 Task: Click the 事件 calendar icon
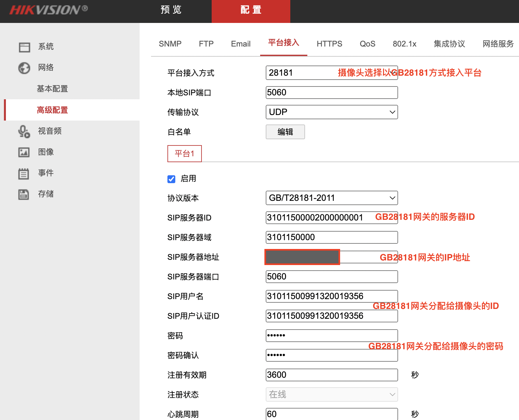24,173
